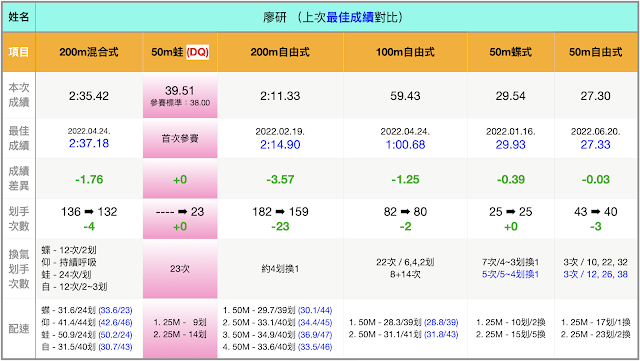The width and height of the screenshot is (640, 361).
Task: Click the 39.51 result
Action: (x=180, y=91)
